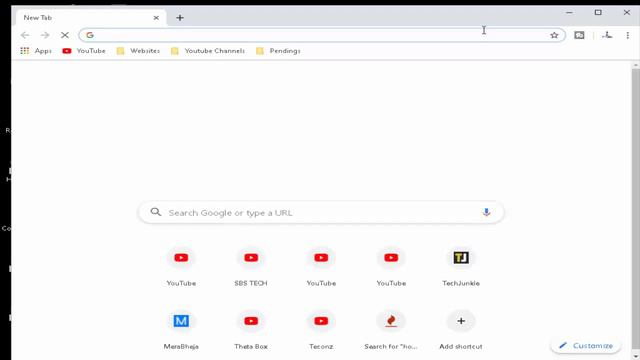Expand the Websites bookmark folder
This screenshot has height=360, width=640.
click(x=138, y=51)
